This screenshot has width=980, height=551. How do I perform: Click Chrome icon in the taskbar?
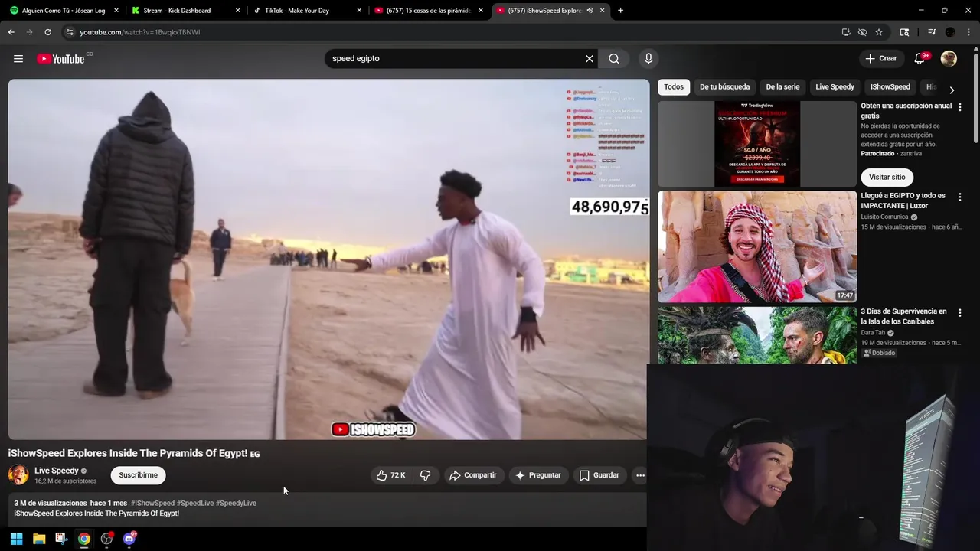click(84, 539)
